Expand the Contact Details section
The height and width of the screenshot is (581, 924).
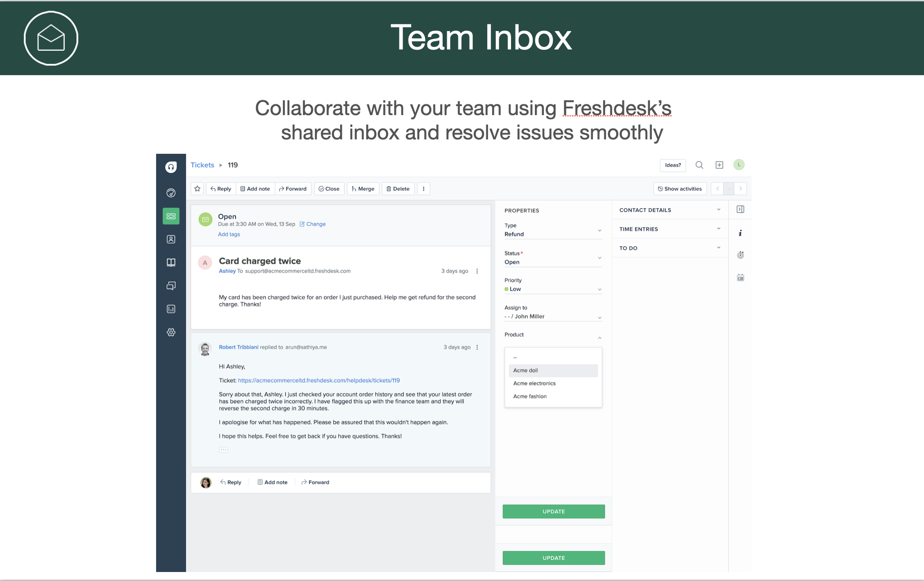point(670,210)
